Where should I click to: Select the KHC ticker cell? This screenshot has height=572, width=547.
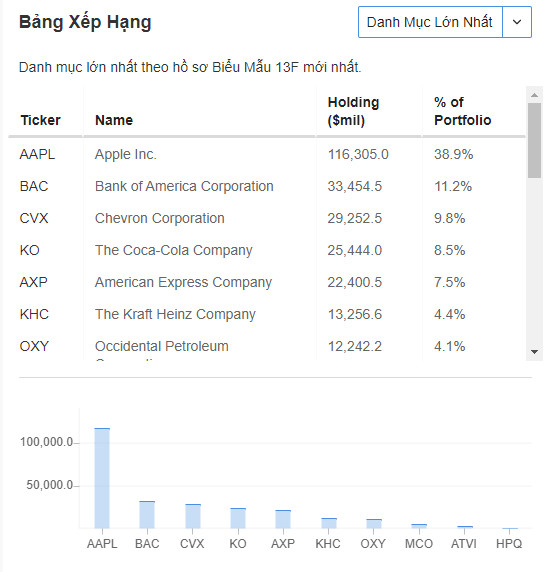coord(34,314)
